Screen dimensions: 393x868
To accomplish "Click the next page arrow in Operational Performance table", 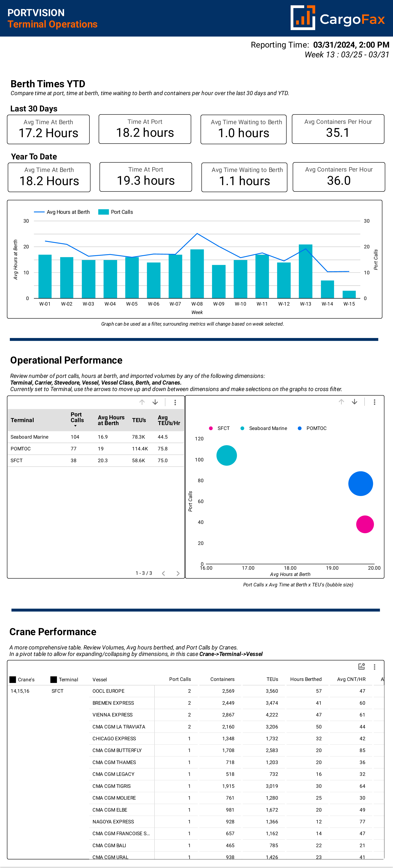I will [177, 573].
